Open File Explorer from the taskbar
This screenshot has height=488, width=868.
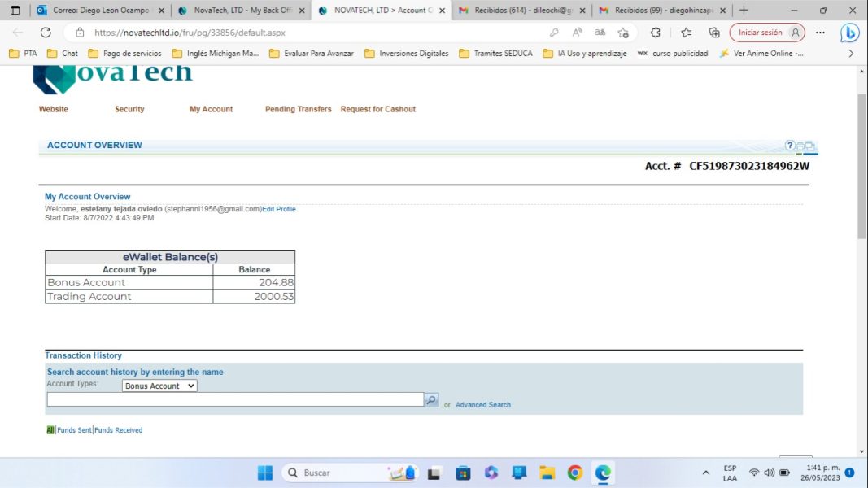547,473
